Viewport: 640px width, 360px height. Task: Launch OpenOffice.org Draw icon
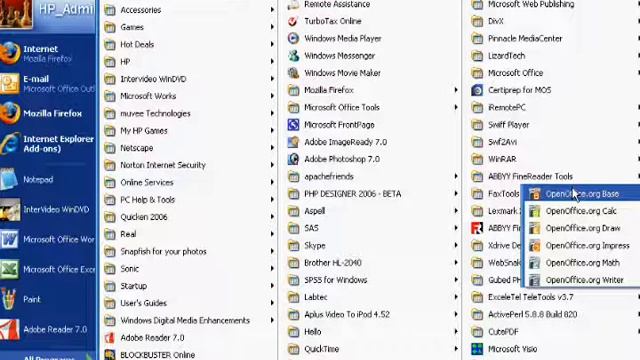tap(535, 228)
